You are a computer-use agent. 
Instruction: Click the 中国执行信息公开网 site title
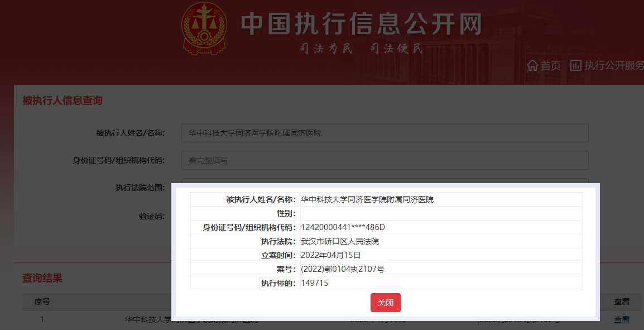tap(361, 24)
